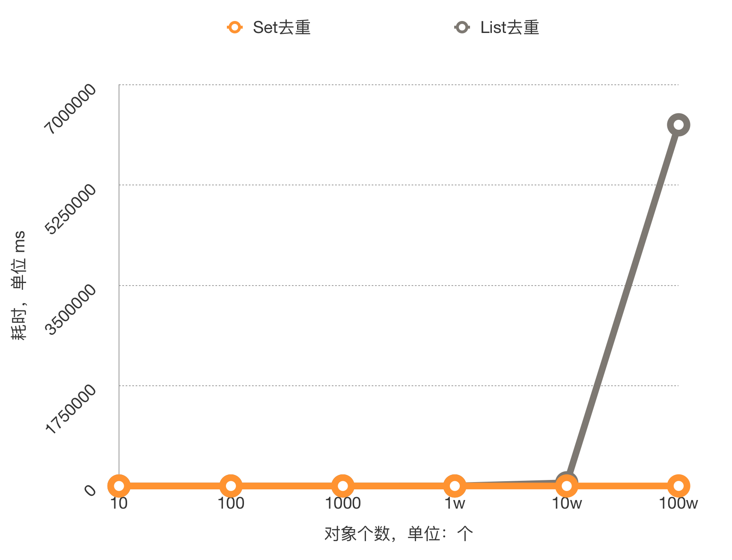This screenshot has height=560, width=732.
Task: Select the Set去重 data point at 1000
Action: tap(342, 486)
